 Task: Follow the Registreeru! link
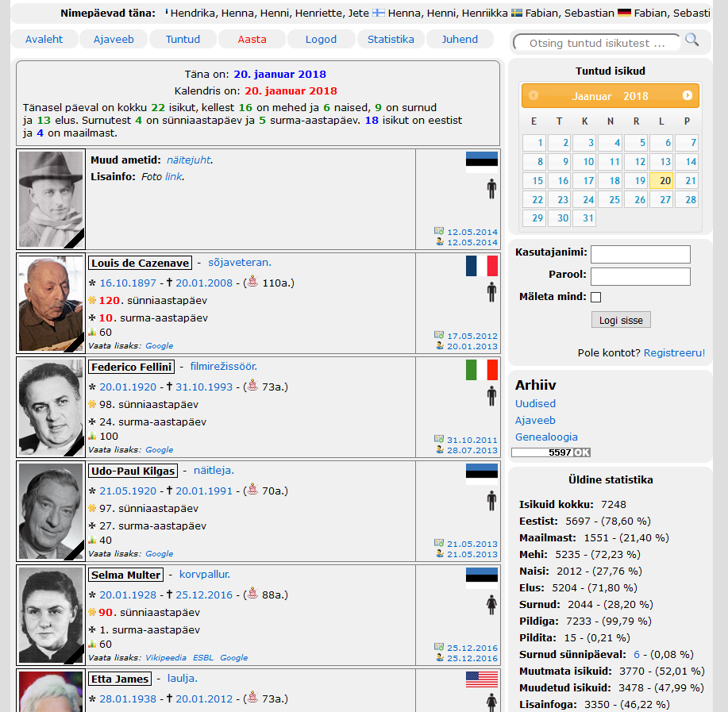[x=674, y=352]
